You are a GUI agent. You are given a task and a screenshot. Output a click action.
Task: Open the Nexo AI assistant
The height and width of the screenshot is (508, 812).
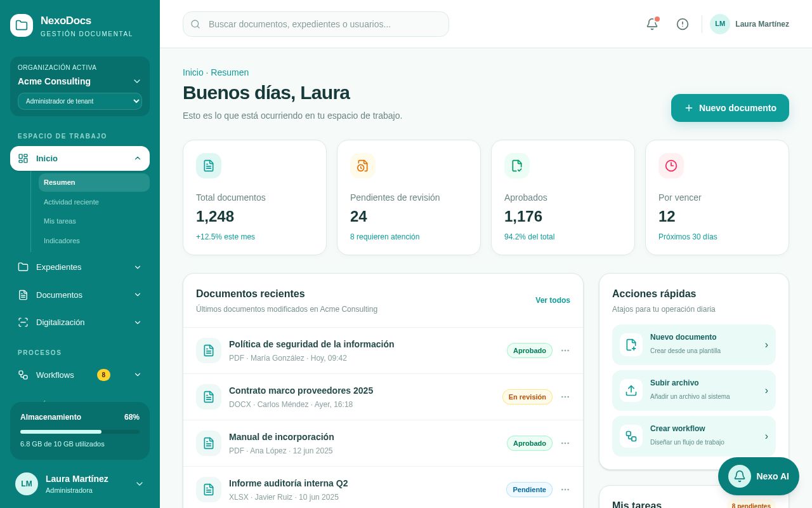click(759, 476)
